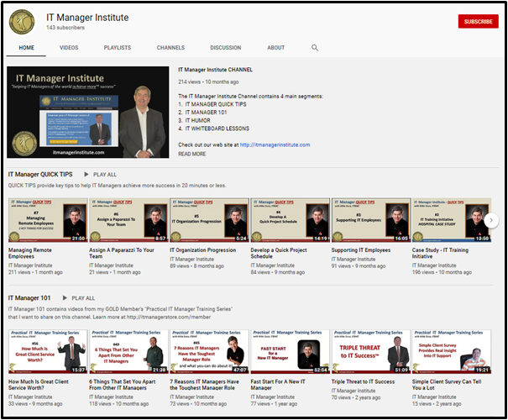
Task: Open the channel search magnifier icon
Action: (x=315, y=48)
